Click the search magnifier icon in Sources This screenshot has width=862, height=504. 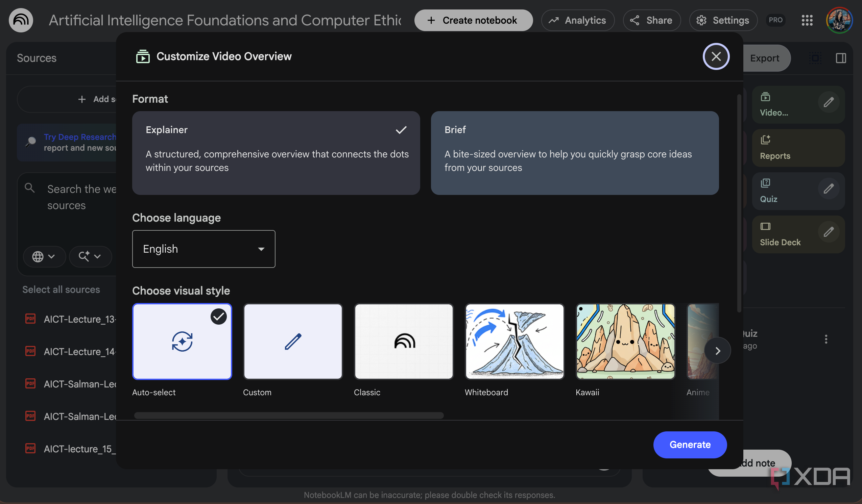(30, 188)
